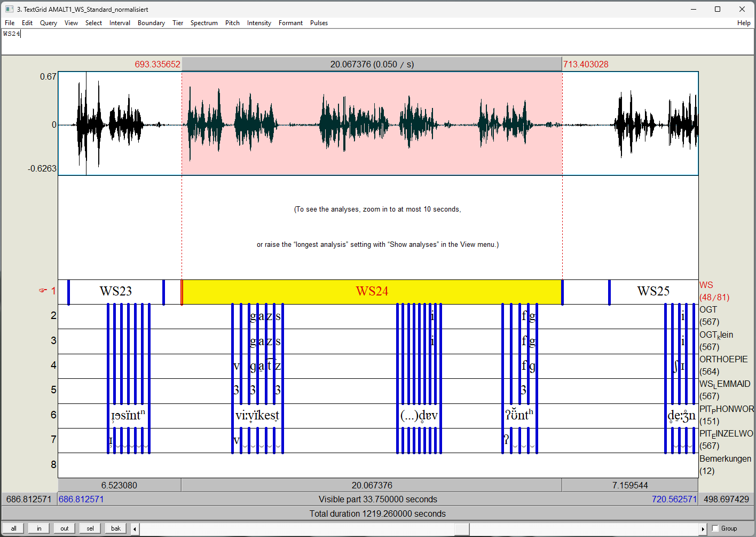
Task: Click the scrollbar left arrow
Action: (135, 528)
